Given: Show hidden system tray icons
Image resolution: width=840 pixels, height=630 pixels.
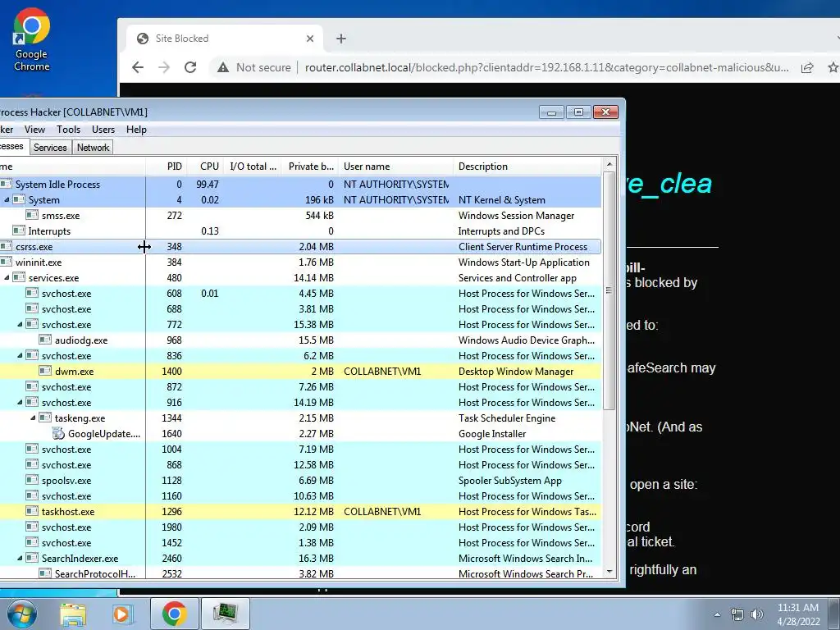Looking at the screenshot, I should [x=717, y=615].
